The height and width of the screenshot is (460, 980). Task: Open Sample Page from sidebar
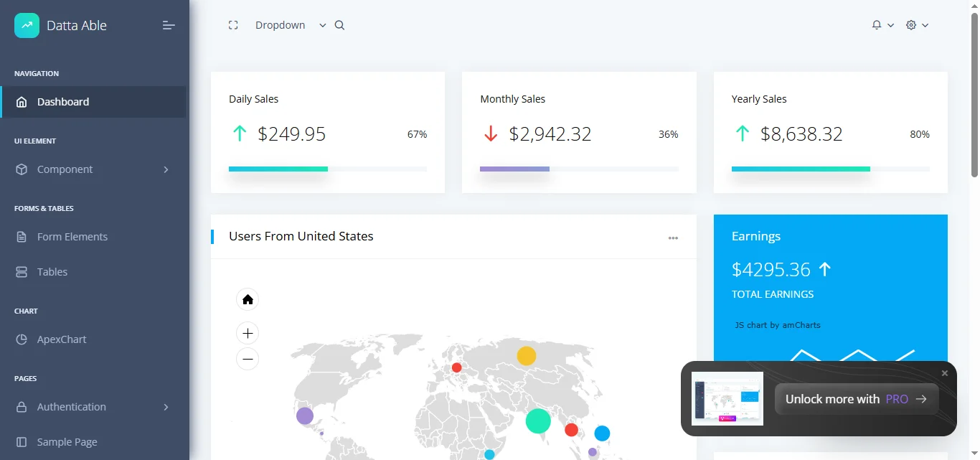93,442
